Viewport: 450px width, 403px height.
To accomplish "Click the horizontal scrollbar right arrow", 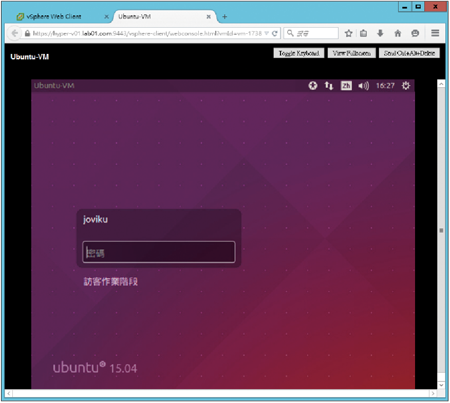I will (433, 393).
